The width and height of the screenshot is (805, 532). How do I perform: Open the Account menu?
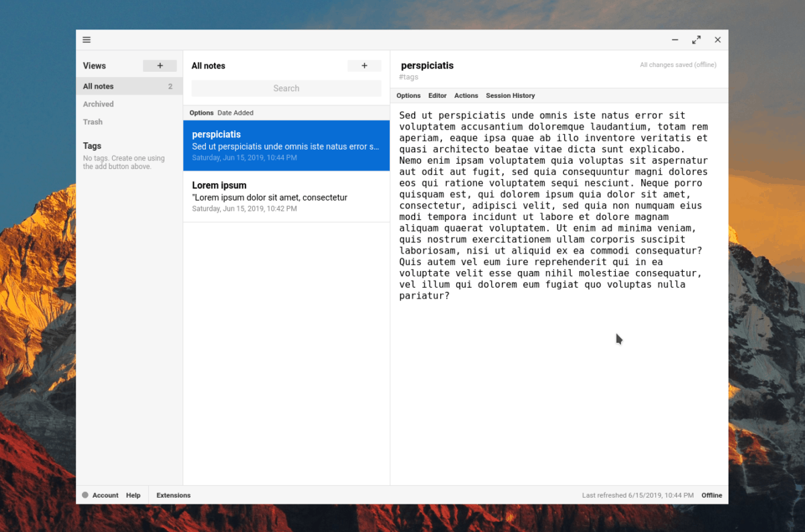105,495
